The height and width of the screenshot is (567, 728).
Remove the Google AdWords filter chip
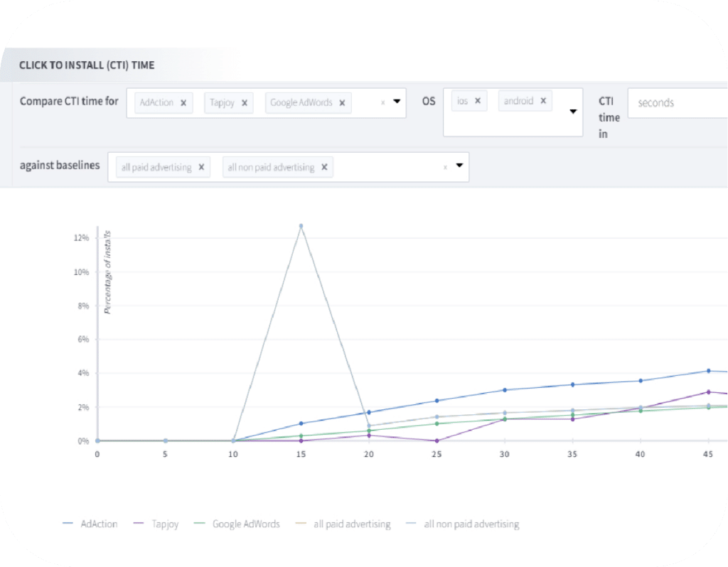point(342,102)
